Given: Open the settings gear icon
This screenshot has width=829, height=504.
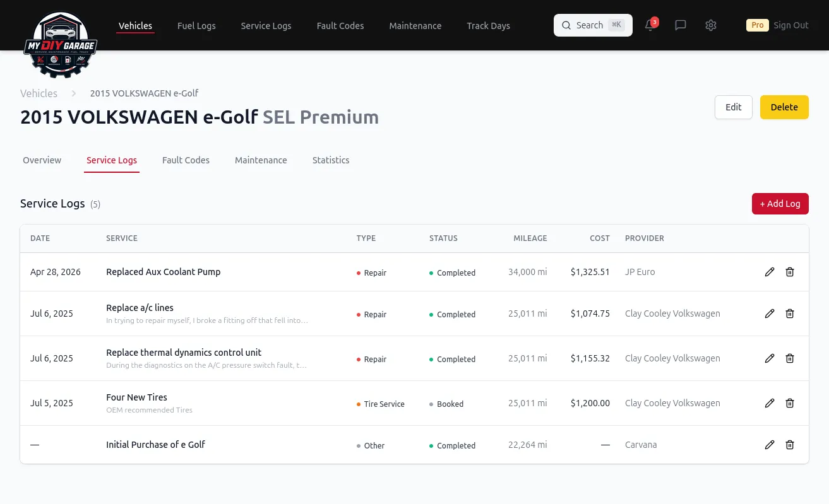Looking at the screenshot, I should tap(711, 25).
